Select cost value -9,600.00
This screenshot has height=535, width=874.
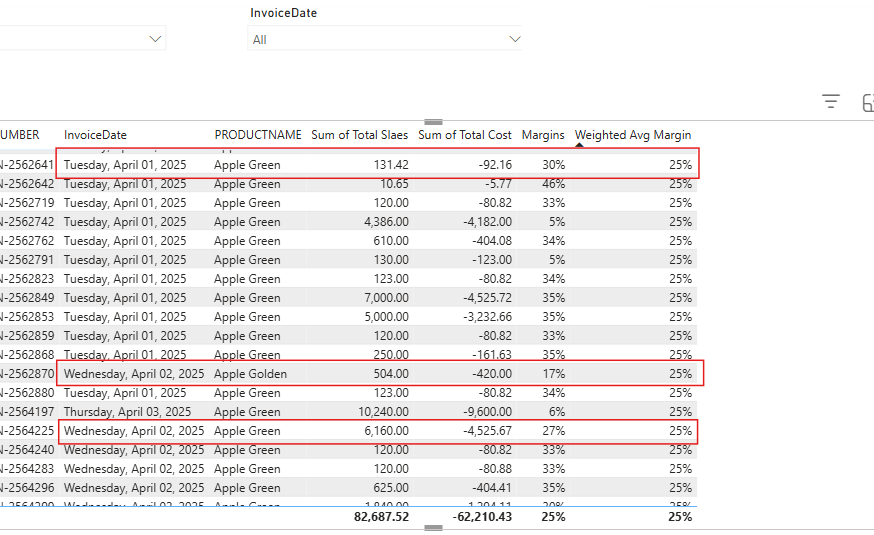coord(487,412)
